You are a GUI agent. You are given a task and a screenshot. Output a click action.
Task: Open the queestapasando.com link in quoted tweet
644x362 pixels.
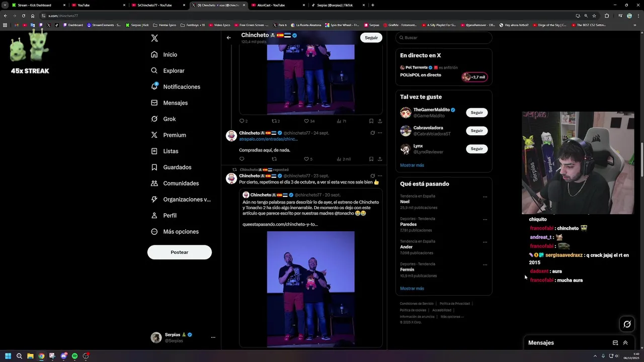(280, 224)
